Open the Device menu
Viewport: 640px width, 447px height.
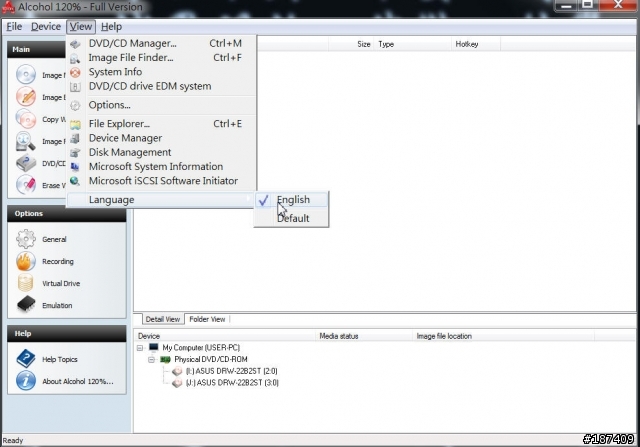click(x=46, y=27)
